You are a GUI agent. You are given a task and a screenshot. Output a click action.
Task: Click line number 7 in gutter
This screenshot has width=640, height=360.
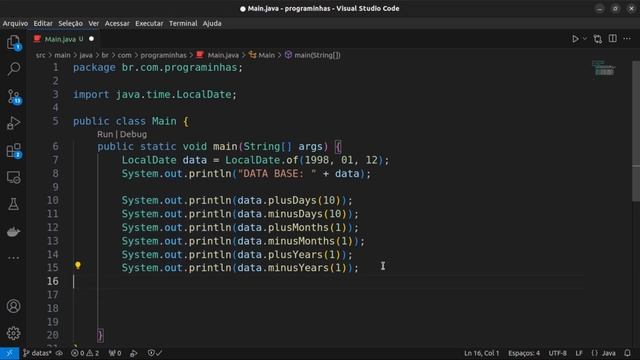(56, 160)
